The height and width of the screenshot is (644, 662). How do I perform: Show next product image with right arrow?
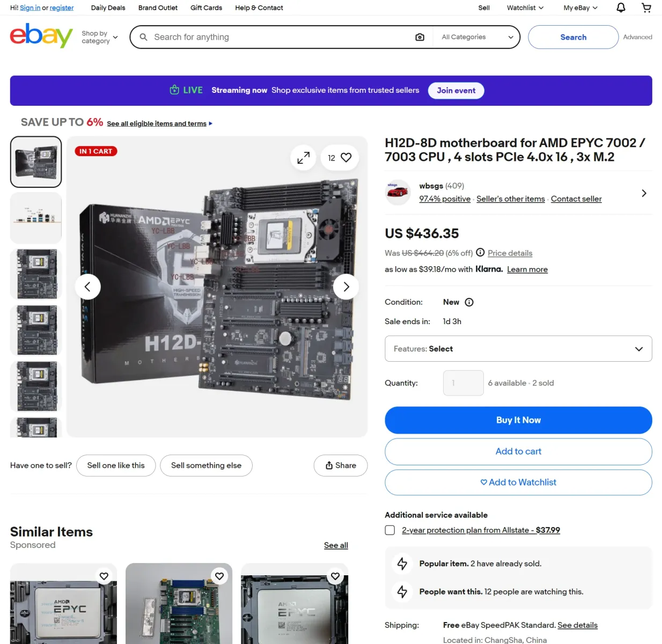(346, 287)
